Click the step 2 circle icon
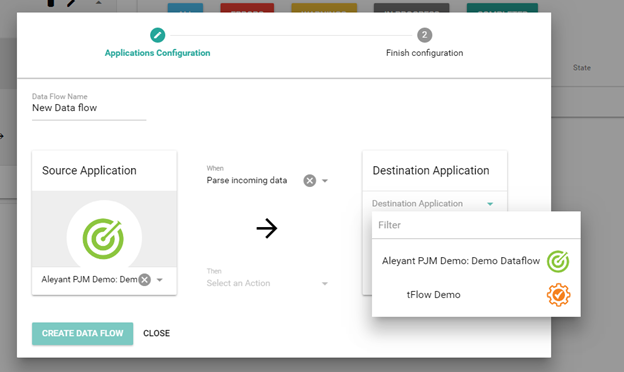This screenshot has height=372, width=624. pos(425,35)
